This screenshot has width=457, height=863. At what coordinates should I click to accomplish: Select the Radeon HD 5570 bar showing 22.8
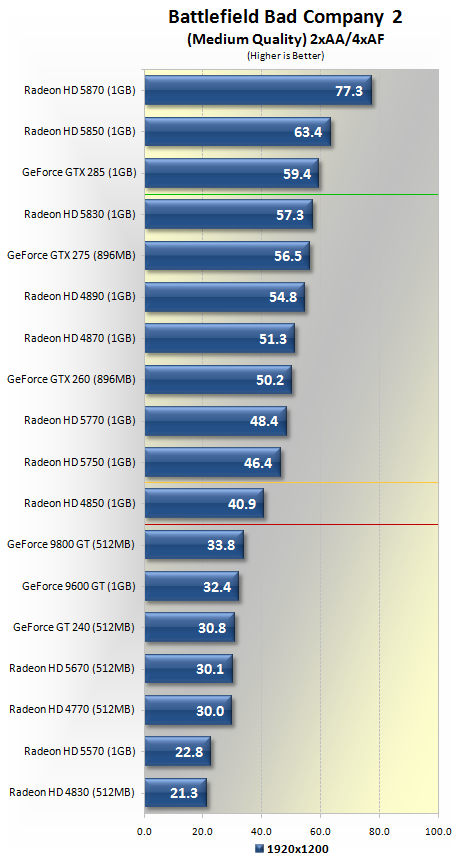pyautogui.click(x=178, y=751)
